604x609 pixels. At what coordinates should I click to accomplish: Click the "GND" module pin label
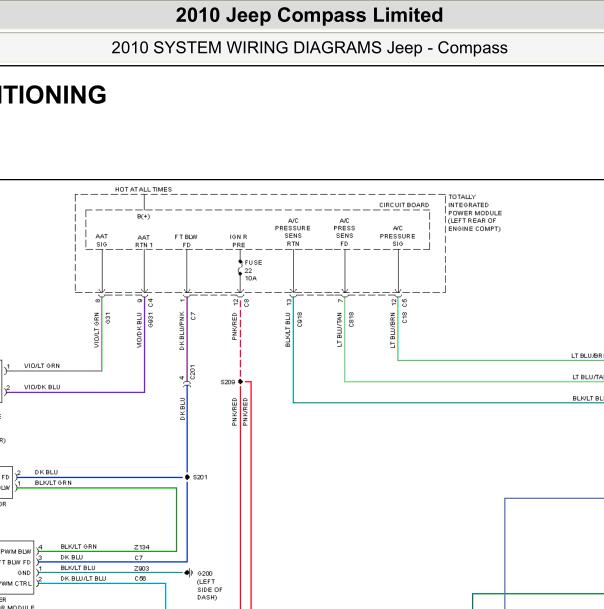point(24,573)
